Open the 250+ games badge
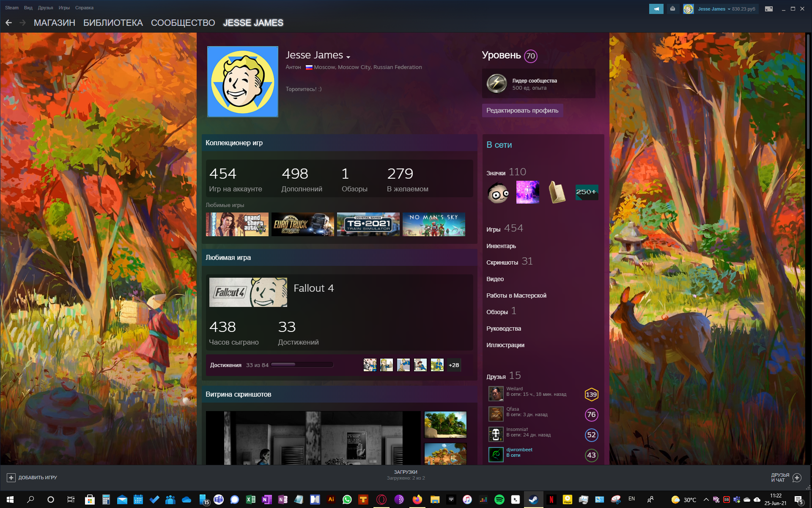The height and width of the screenshot is (508, 812). coord(587,193)
